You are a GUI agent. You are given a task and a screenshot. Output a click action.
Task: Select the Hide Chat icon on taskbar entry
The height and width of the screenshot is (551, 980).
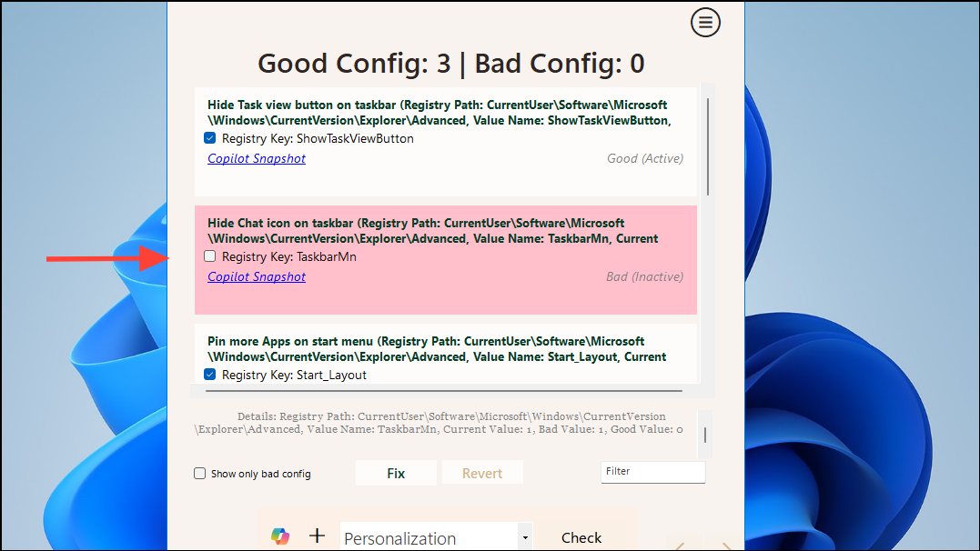pyautogui.click(x=446, y=260)
